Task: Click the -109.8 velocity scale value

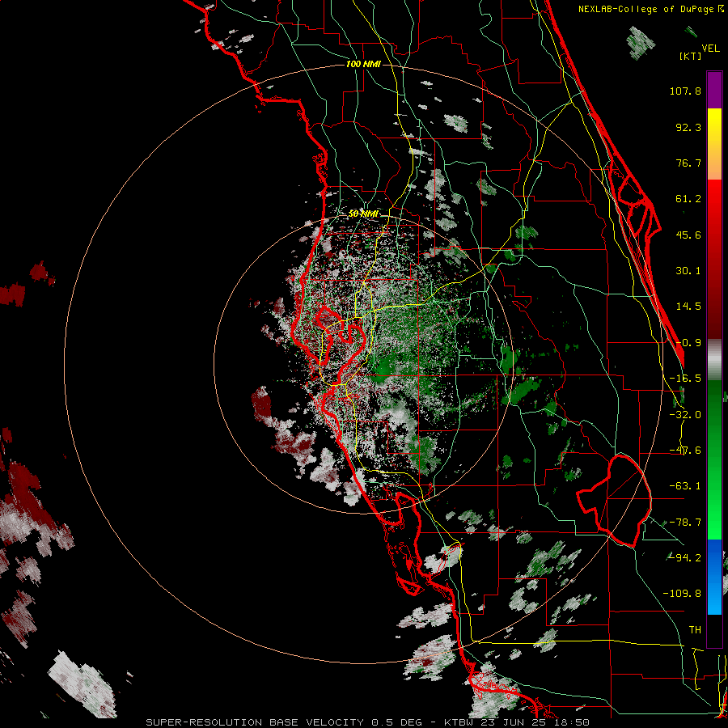Action: coord(682,594)
